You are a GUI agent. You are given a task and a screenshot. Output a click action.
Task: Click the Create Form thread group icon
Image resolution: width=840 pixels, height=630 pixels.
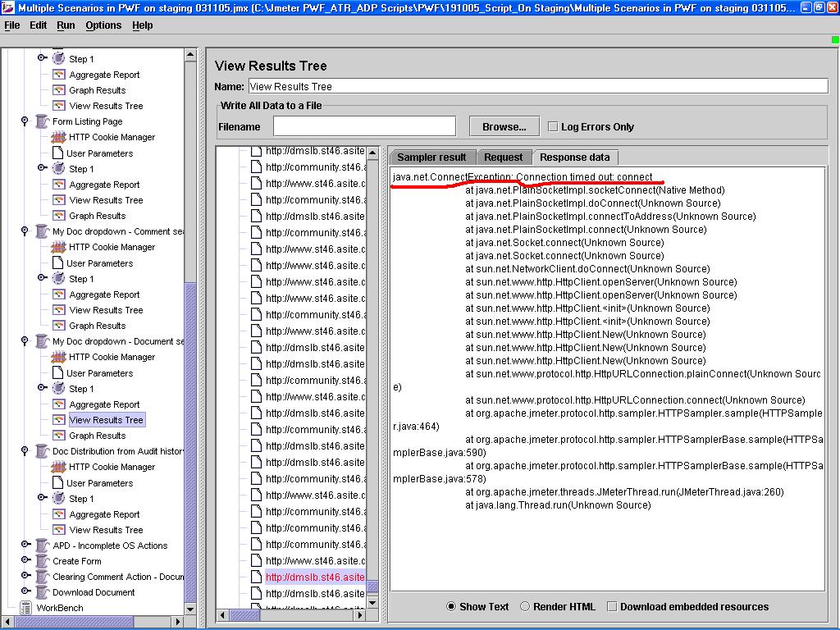[x=43, y=561]
